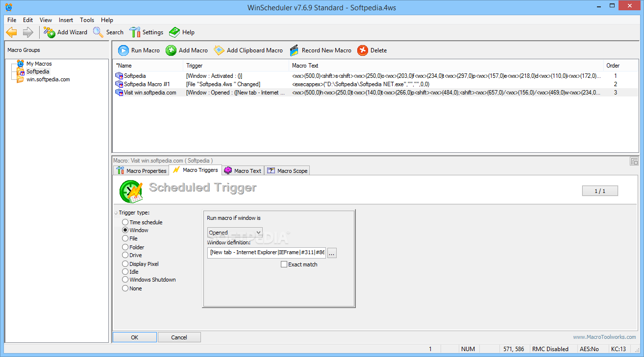Select the Time schedule trigger type
This screenshot has width=644, height=357.
(125, 222)
